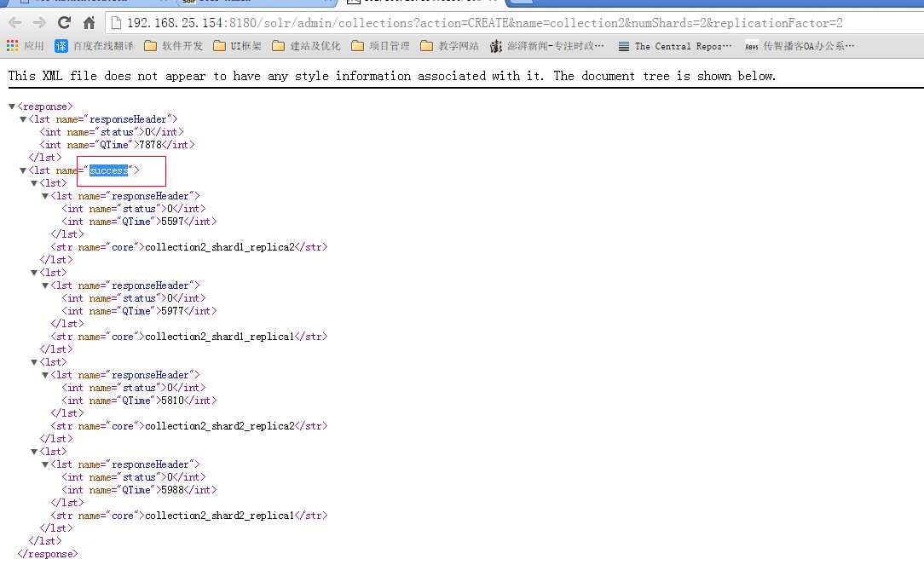924x565 pixels.
Task: Click the QTime value 7878
Action: click(150, 145)
